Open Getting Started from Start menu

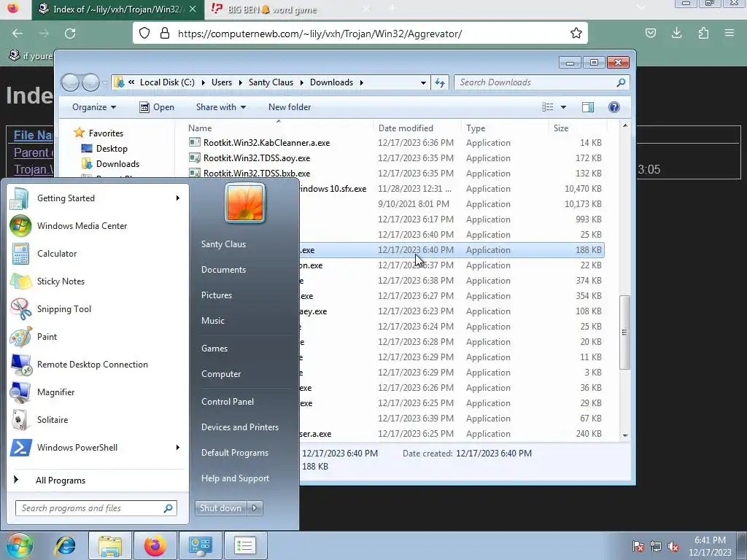coord(97,198)
